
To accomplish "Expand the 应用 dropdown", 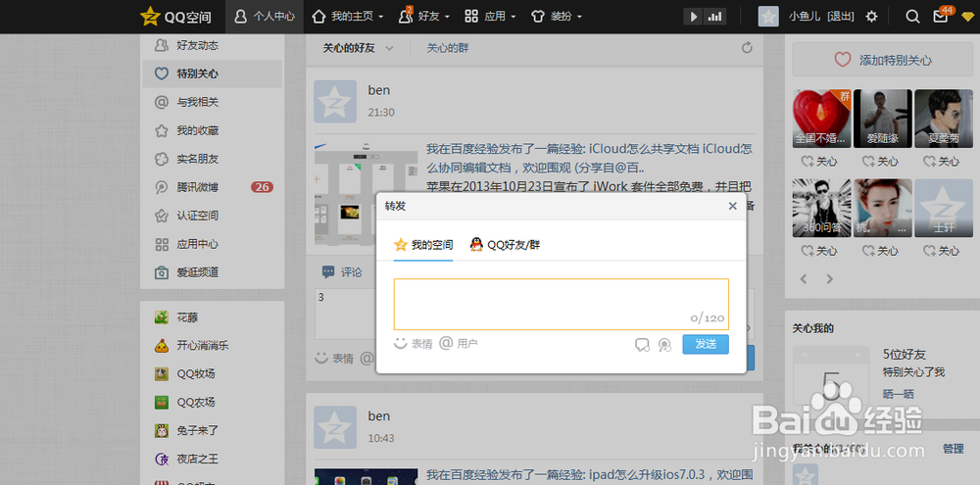I will [491, 17].
